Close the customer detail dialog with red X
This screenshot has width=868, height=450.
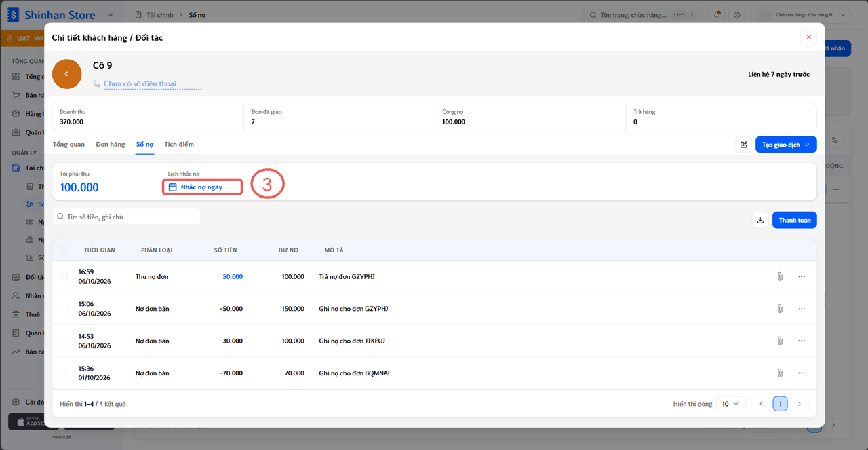click(808, 37)
